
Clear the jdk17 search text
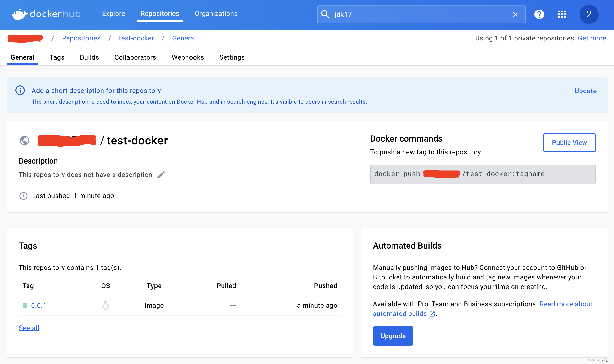click(x=515, y=14)
